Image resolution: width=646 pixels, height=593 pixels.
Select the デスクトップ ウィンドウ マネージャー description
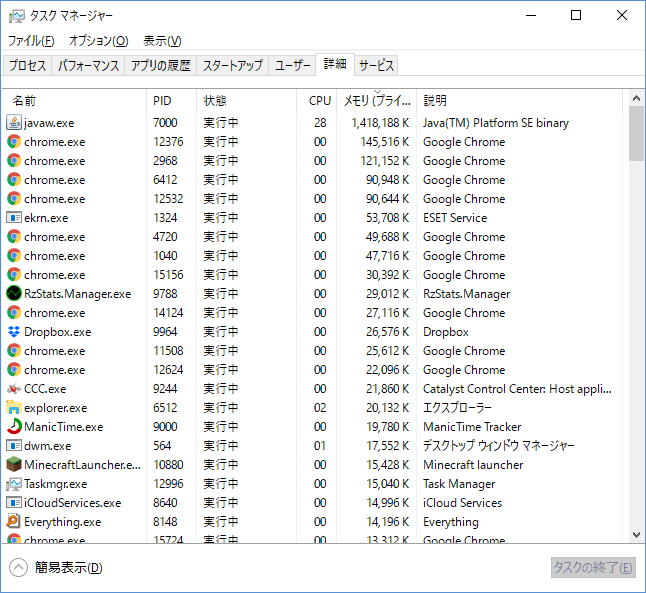coord(499,445)
